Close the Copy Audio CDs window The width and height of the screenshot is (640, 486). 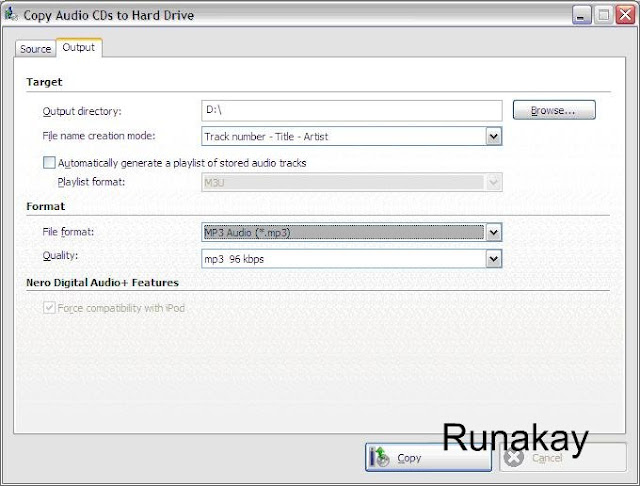coord(625,16)
